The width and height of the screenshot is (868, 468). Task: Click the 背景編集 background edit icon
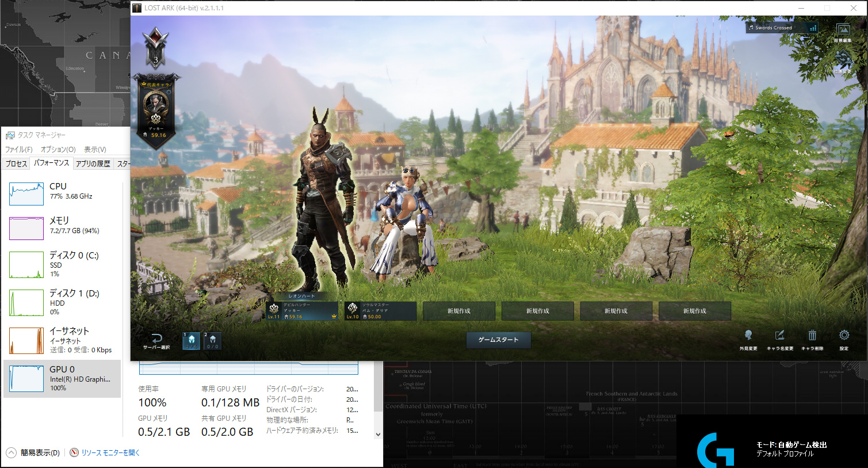click(x=843, y=29)
